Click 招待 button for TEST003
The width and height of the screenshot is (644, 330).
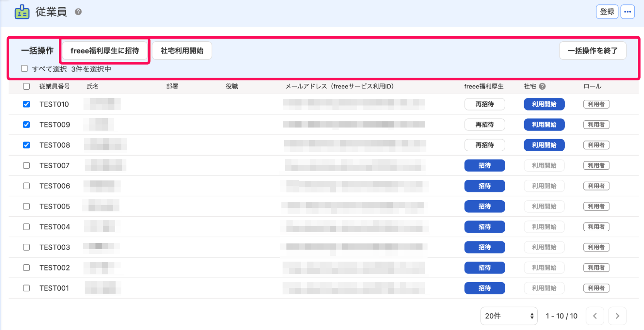click(x=485, y=247)
